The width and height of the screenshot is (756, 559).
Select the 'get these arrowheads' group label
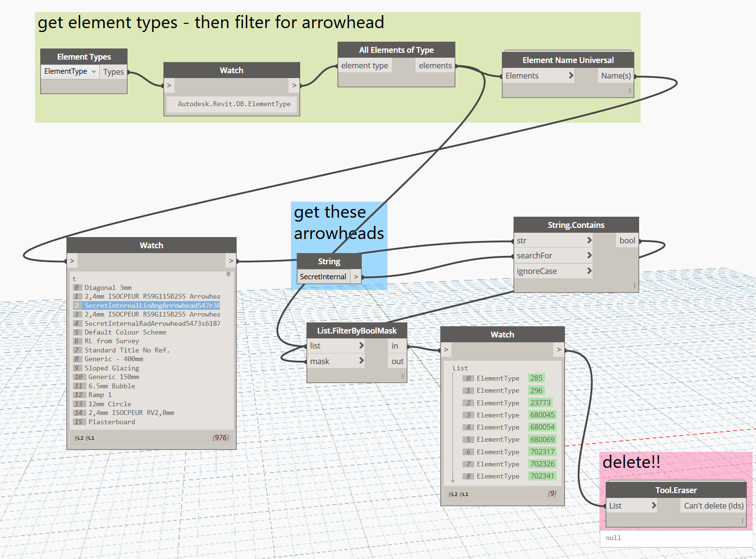tap(339, 223)
